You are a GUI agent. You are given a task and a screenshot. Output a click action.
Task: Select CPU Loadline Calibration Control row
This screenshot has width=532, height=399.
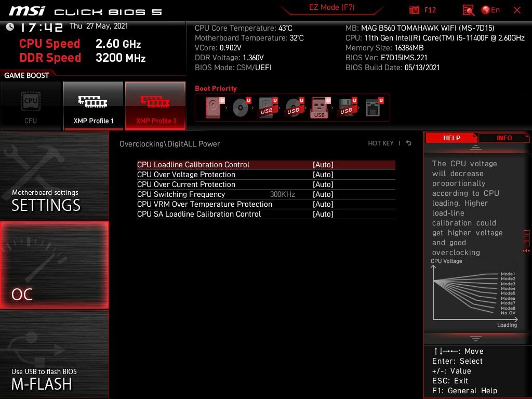tap(266, 165)
